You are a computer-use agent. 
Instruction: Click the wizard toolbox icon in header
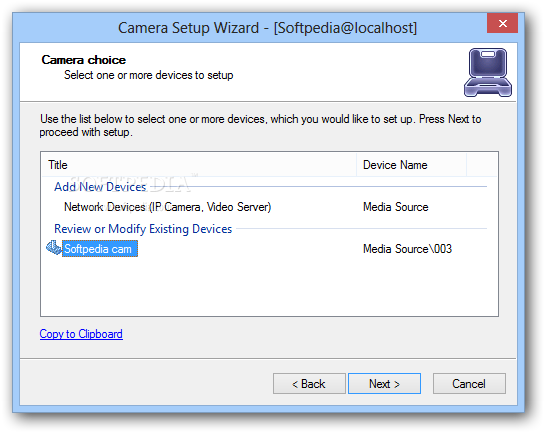point(488,72)
